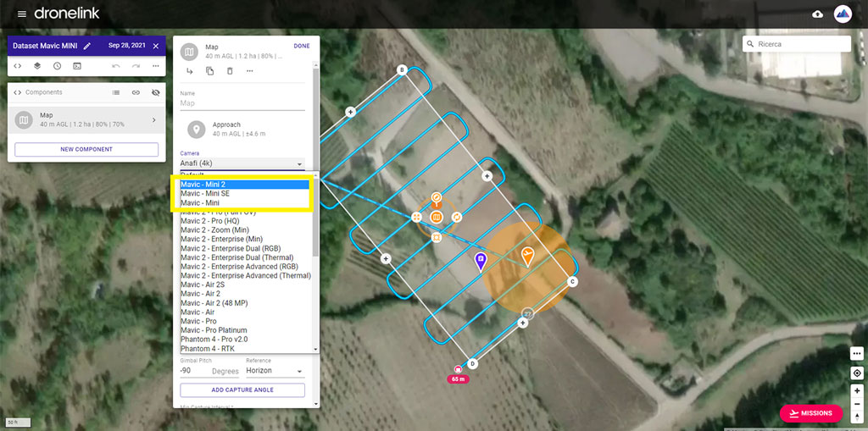Toggle the component link icon

(136, 92)
